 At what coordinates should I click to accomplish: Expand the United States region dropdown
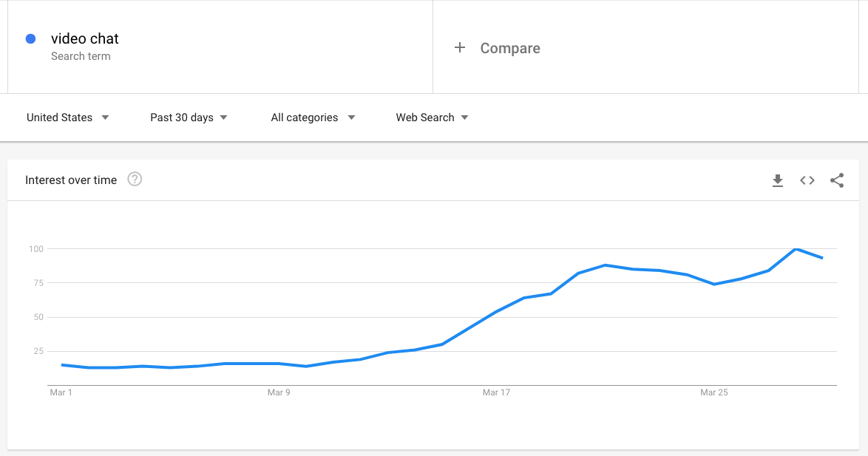click(68, 117)
